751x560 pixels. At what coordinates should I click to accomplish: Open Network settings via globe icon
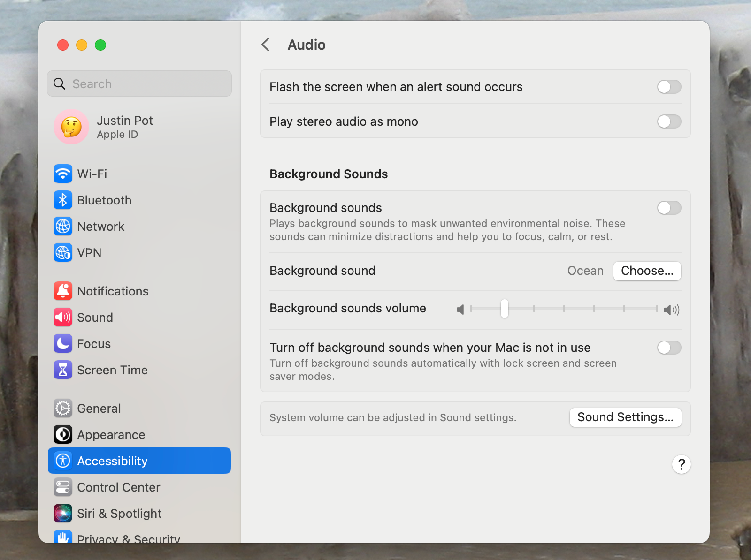click(63, 227)
